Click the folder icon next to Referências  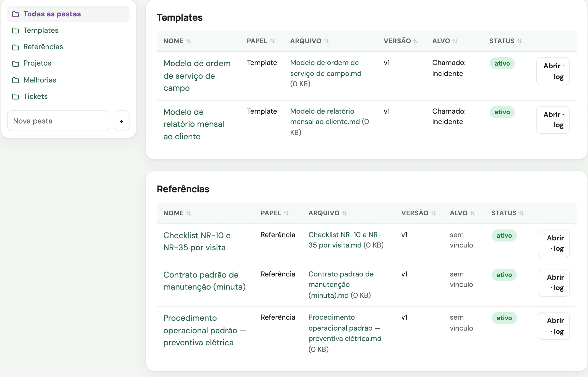pos(16,47)
